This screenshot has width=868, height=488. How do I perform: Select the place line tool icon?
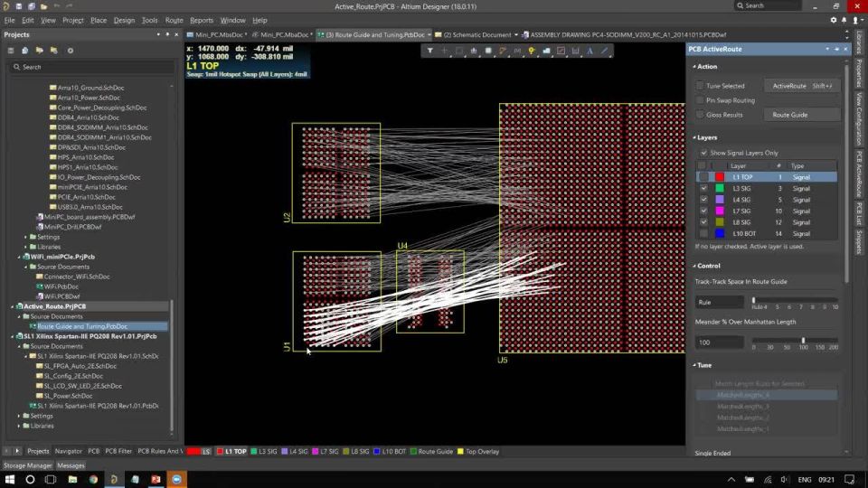pos(605,51)
